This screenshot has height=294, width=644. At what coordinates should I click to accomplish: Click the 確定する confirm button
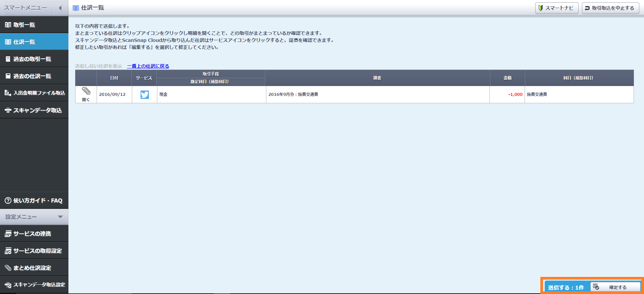tap(615, 287)
